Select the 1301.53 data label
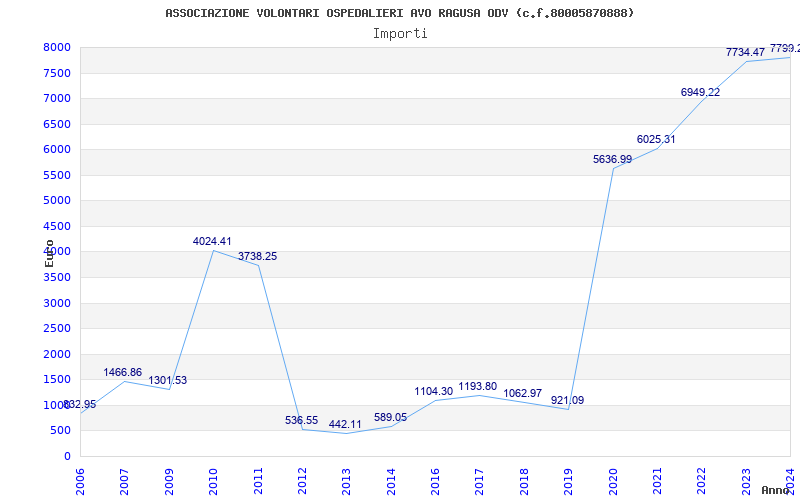The width and height of the screenshot is (800, 500). [x=167, y=381]
